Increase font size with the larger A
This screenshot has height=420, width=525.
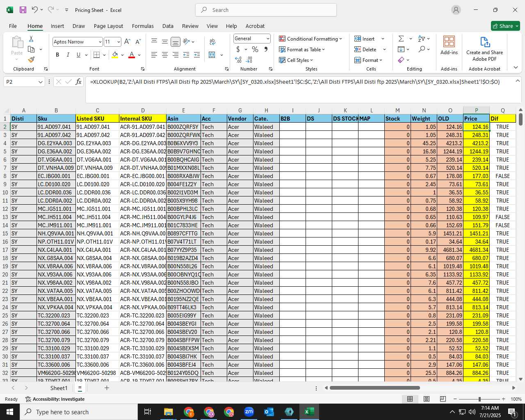[x=127, y=42]
